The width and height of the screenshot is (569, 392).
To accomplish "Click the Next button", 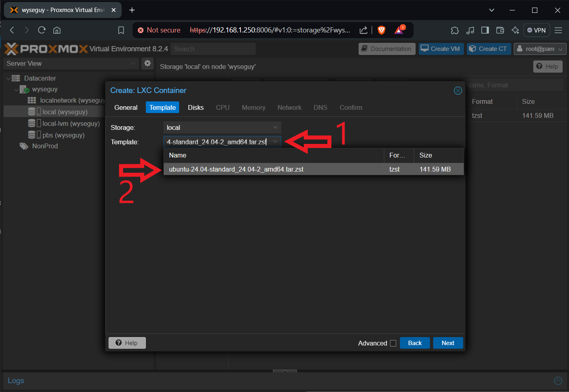I will tap(448, 343).
